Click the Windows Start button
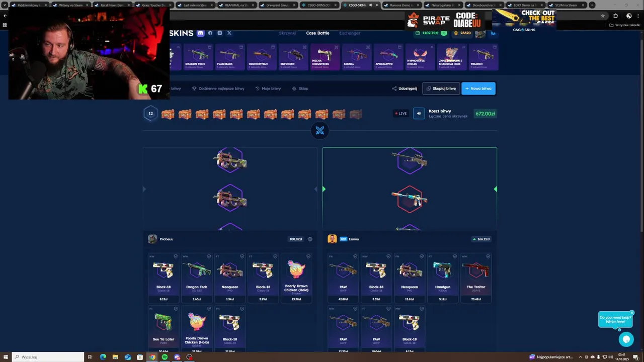The width and height of the screenshot is (644, 362). click(6, 357)
